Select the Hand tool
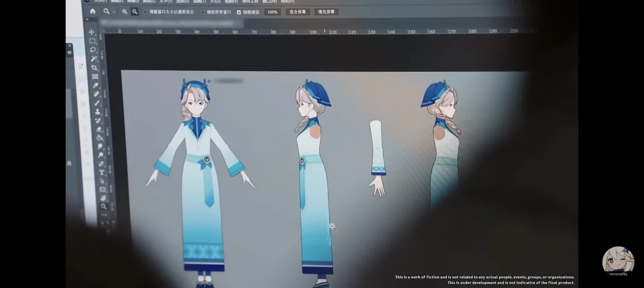644x288 pixels. coord(104,197)
